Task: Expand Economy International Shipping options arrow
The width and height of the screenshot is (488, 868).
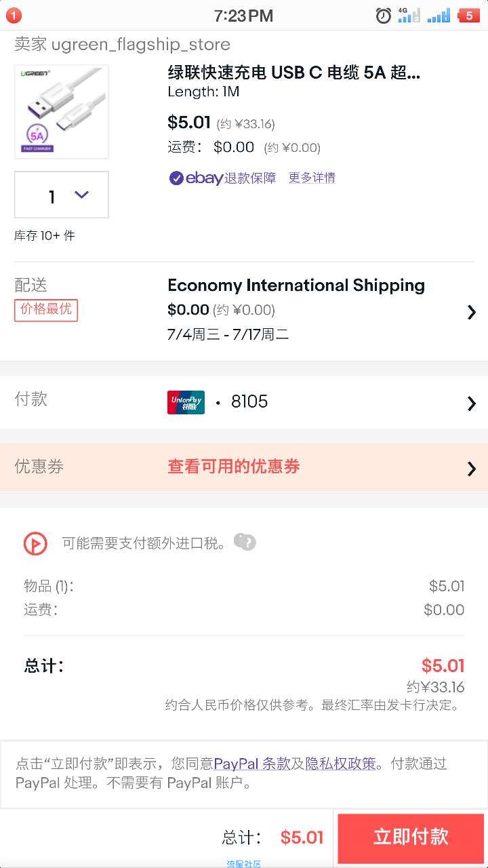Action: (472, 312)
